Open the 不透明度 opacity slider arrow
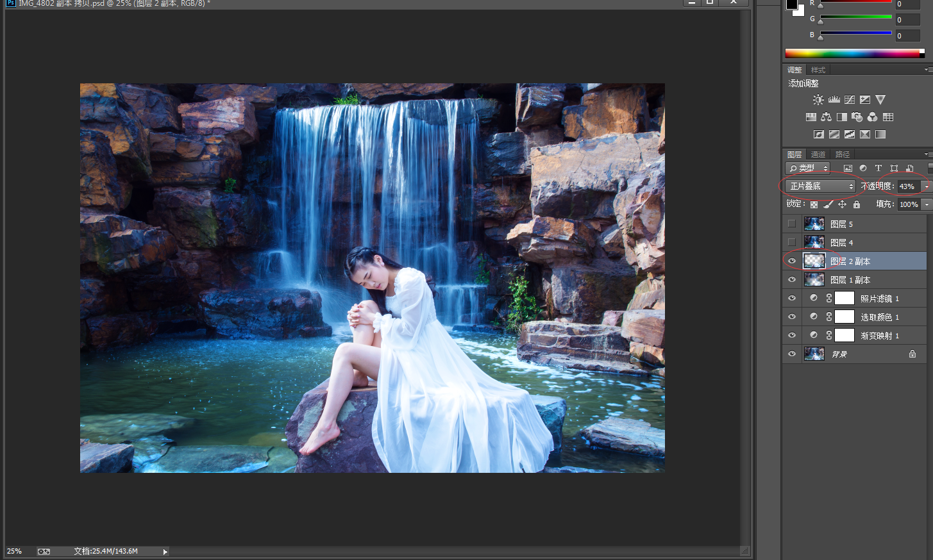The height and width of the screenshot is (560, 933). click(x=927, y=186)
